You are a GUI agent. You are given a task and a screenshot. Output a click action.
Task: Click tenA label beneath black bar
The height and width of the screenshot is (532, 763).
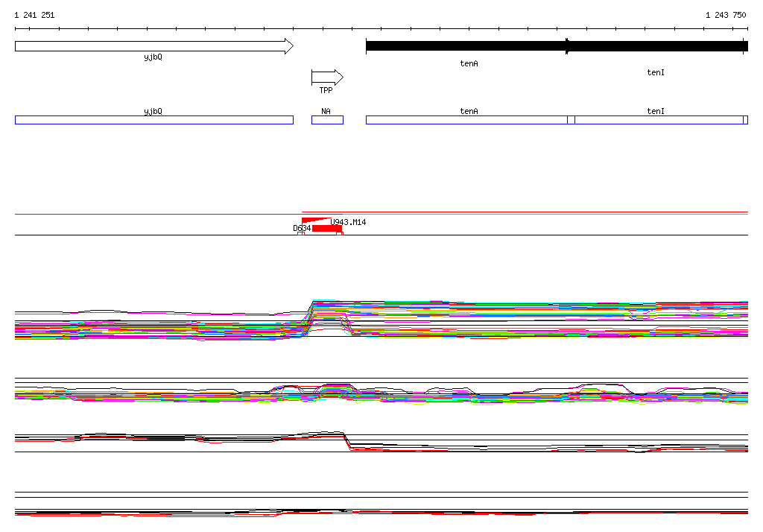coord(469,63)
